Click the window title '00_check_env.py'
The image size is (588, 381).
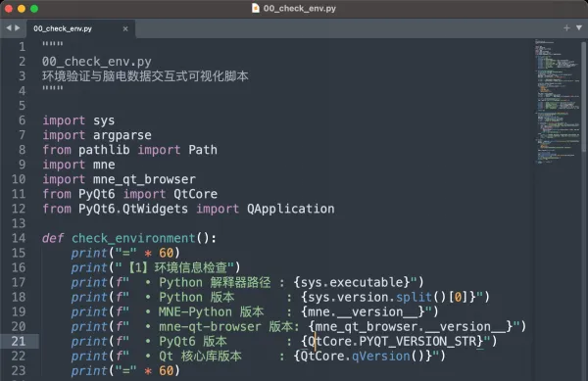tap(300, 8)
